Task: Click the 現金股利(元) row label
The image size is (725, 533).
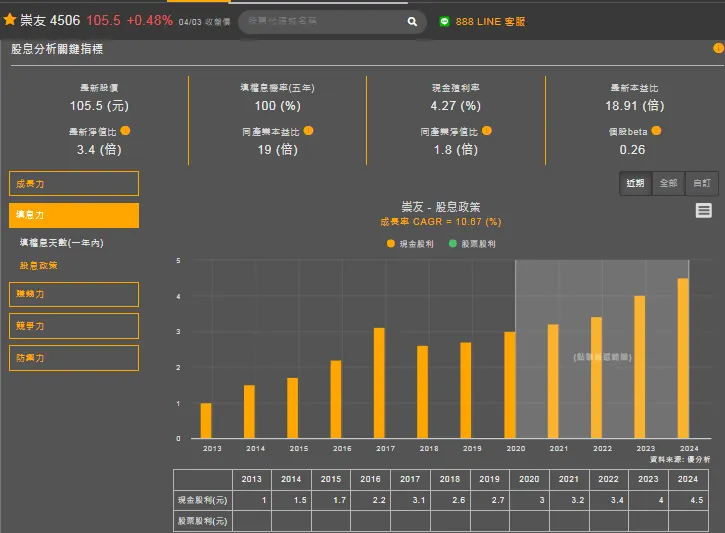Action: (x=203, y=500)
